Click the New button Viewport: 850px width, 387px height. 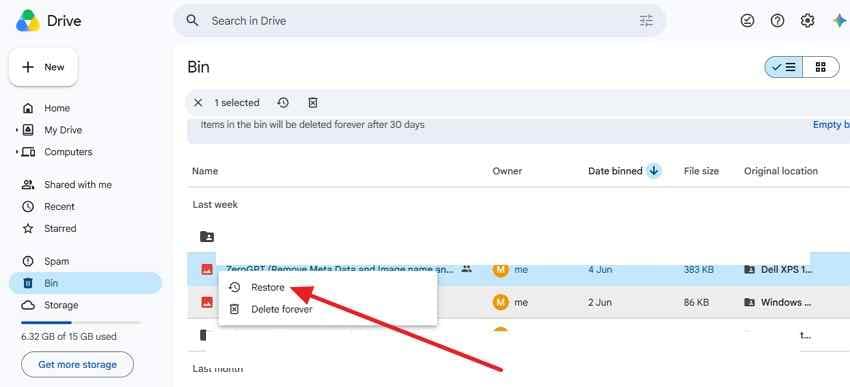[x=43, y=67]
